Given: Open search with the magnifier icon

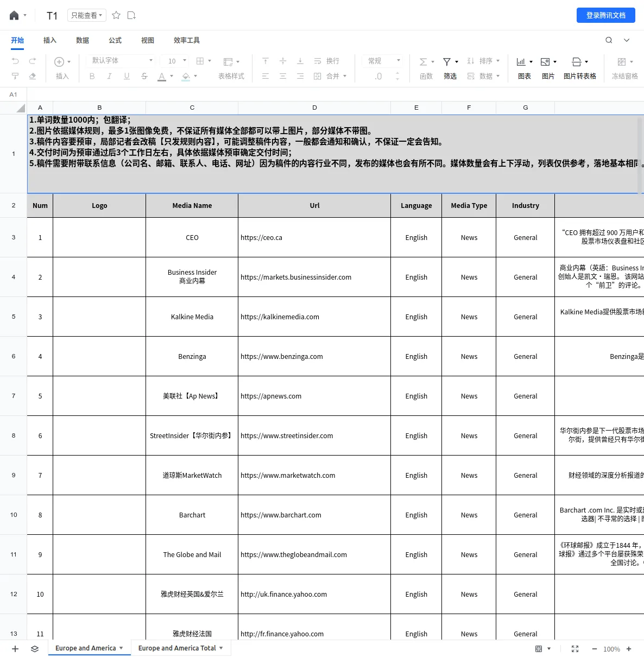Looking at the screenshot, I should [609, 40].
